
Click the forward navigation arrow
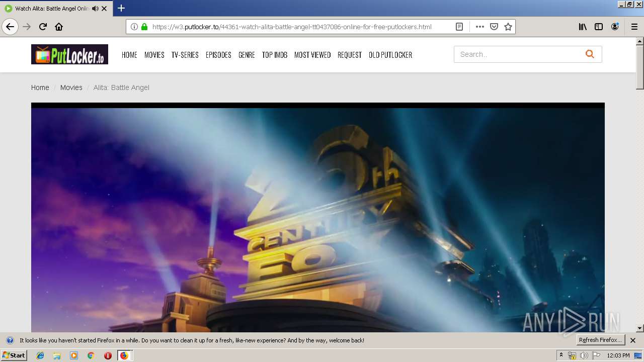click(27, 27)
